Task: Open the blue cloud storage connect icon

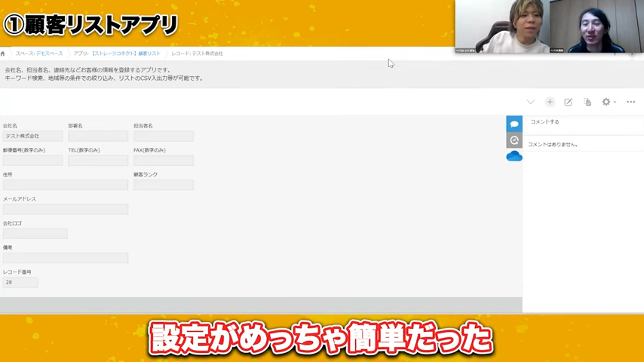Action: [514, 156]
